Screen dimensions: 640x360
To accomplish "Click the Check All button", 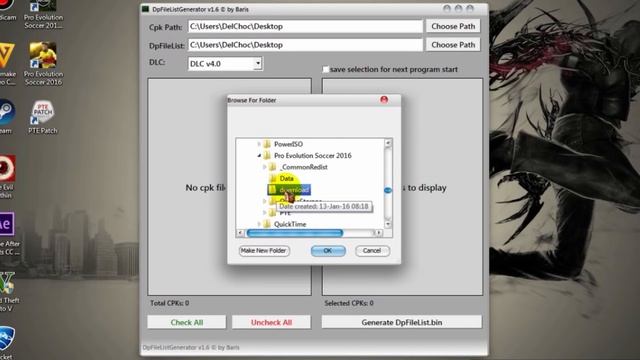I will tap(187, 322).
